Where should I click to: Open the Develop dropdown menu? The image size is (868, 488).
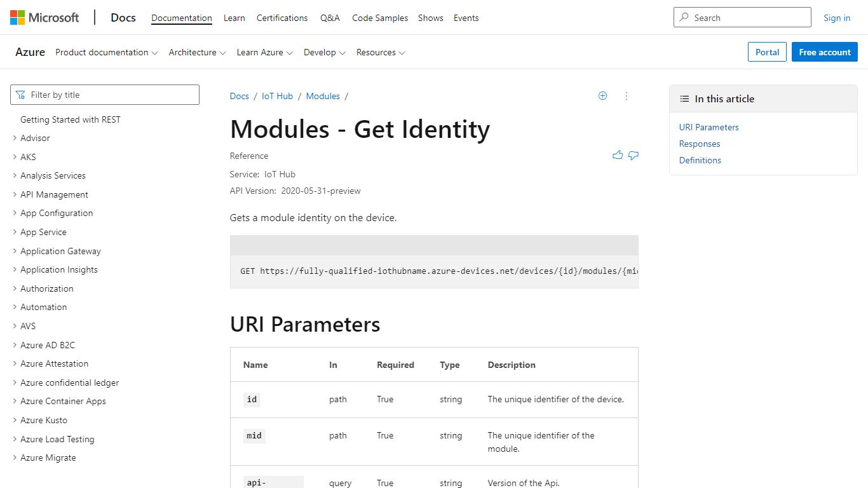tap(324, 52)
